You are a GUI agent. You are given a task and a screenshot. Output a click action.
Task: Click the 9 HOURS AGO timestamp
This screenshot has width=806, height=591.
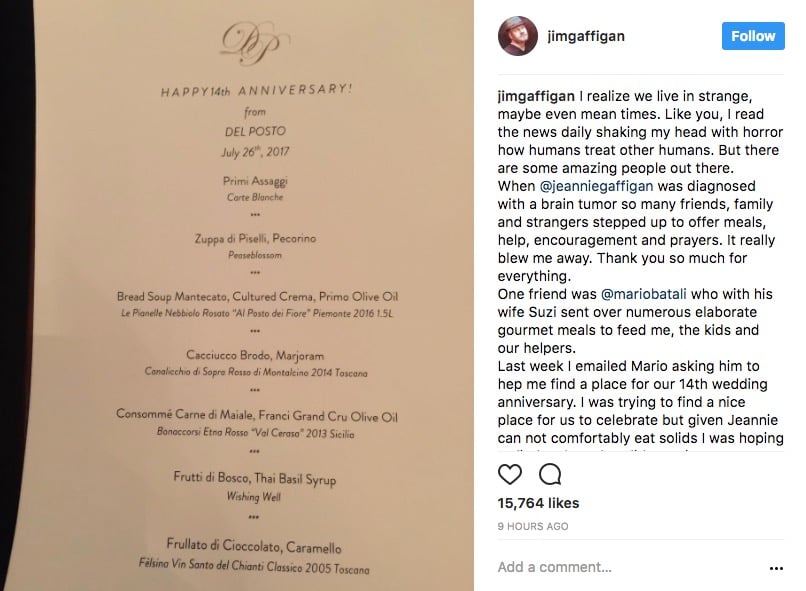click(x=533, y=526)
